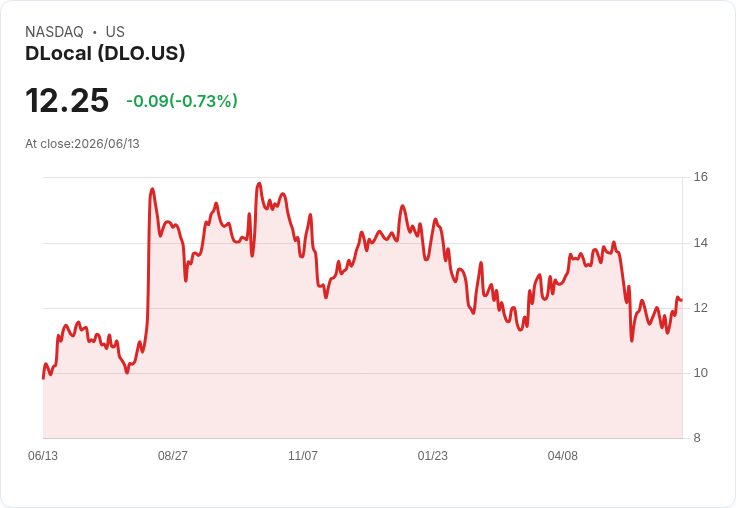This screenshot has height=508, width=736.
Task: Click the 14 price axis label
Action: point(701,243)
